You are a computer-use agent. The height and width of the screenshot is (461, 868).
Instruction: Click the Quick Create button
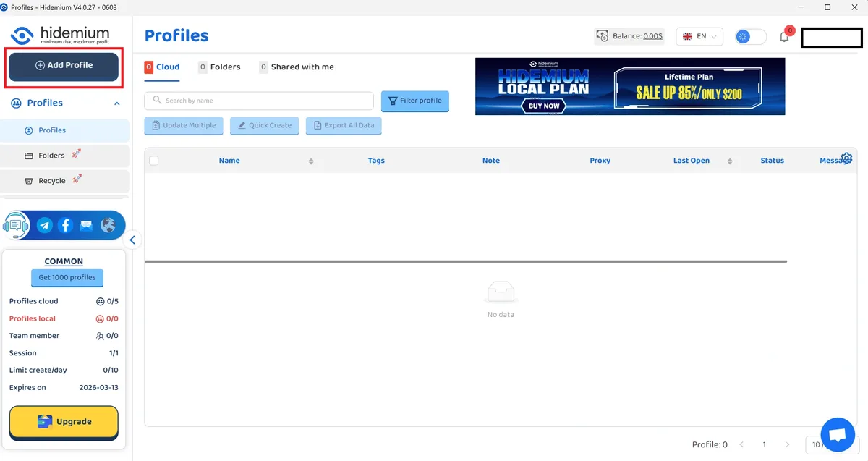(264, 125)
